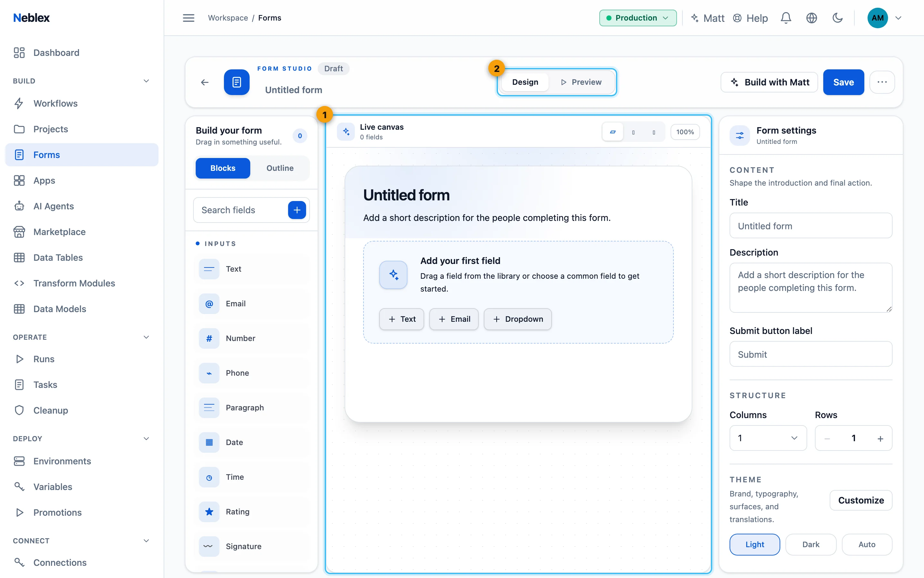
Task: Switch to Preview mode
Action: 581,82
